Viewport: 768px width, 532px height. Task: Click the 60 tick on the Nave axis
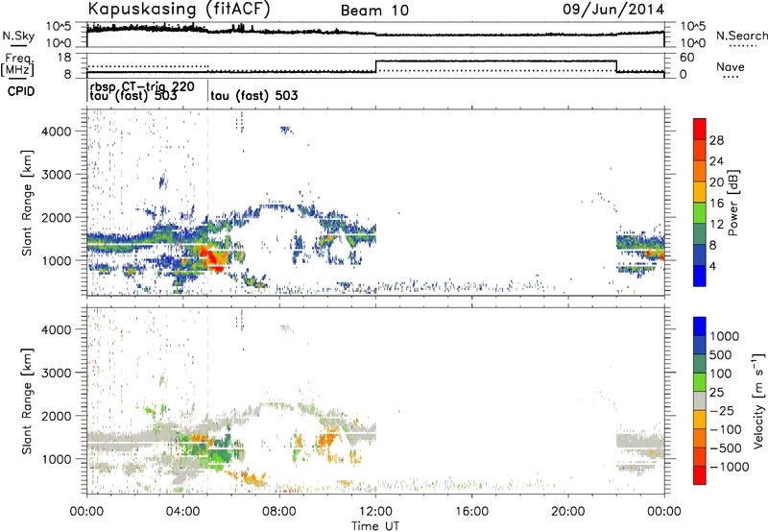(687, 58)
